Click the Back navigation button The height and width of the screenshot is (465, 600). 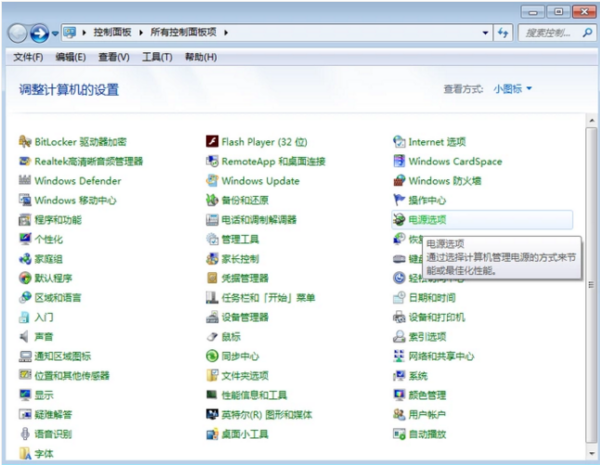18,34
